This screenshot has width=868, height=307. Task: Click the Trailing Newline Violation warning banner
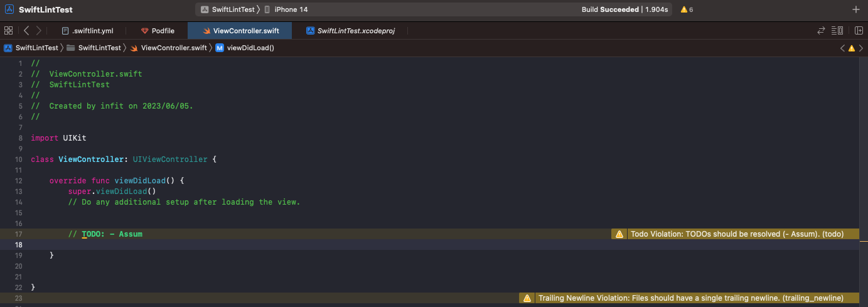689,298
